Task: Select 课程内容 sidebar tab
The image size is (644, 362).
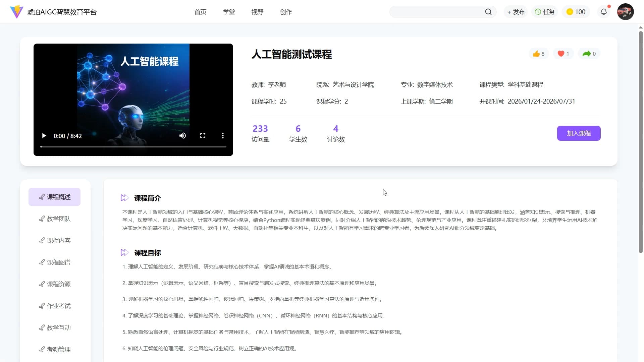Action: click(x=54, y=241)
